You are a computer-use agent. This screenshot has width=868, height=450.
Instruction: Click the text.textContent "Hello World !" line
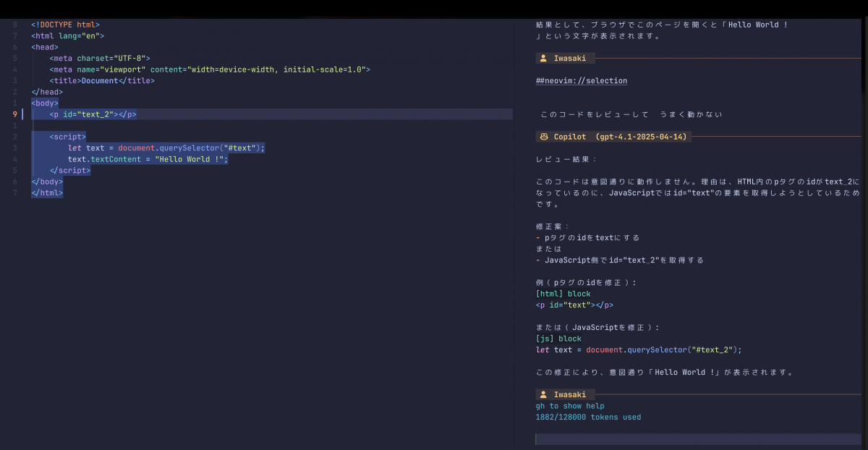tap(148, 159)
